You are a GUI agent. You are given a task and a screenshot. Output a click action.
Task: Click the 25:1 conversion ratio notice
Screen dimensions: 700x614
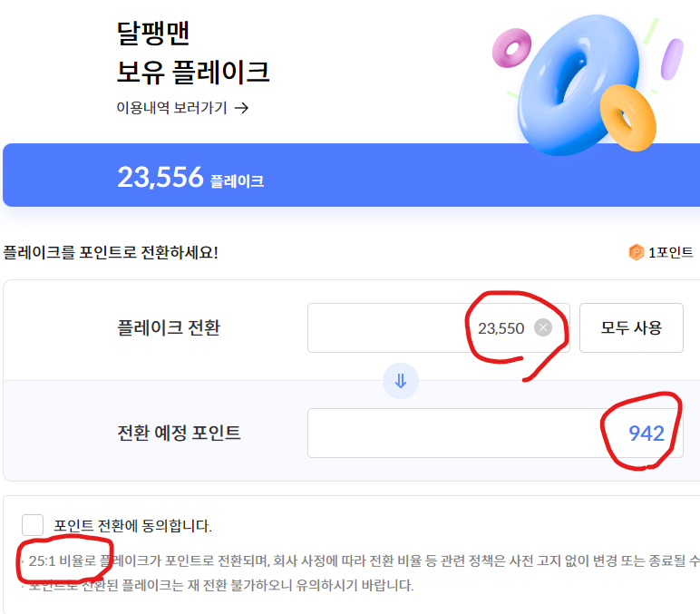(272, 561)
